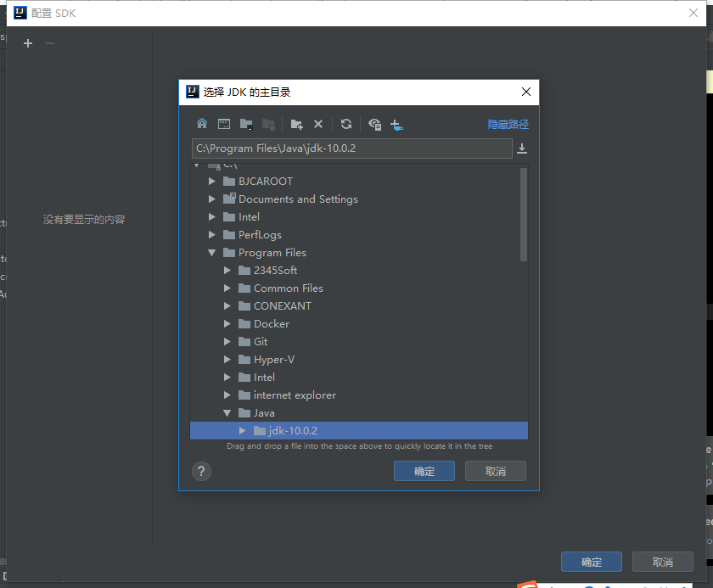Select the "Java" folder name
The width and height of the screenshot is (713, 588).
point(264,413)
